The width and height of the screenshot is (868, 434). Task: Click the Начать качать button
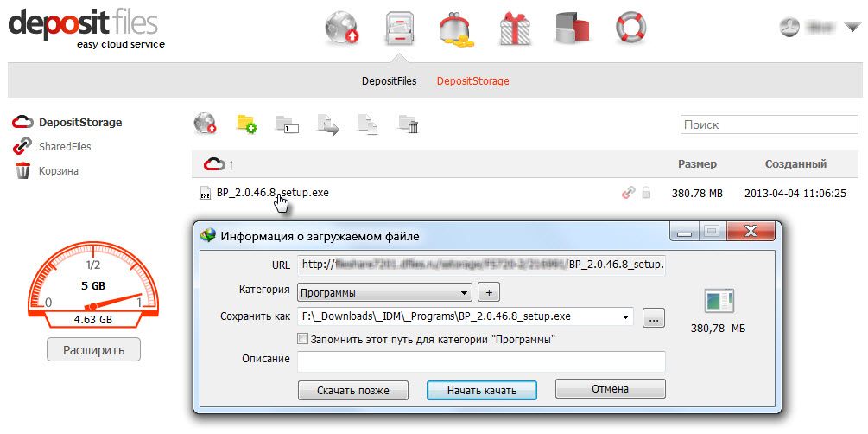click(x=481, y=390)
